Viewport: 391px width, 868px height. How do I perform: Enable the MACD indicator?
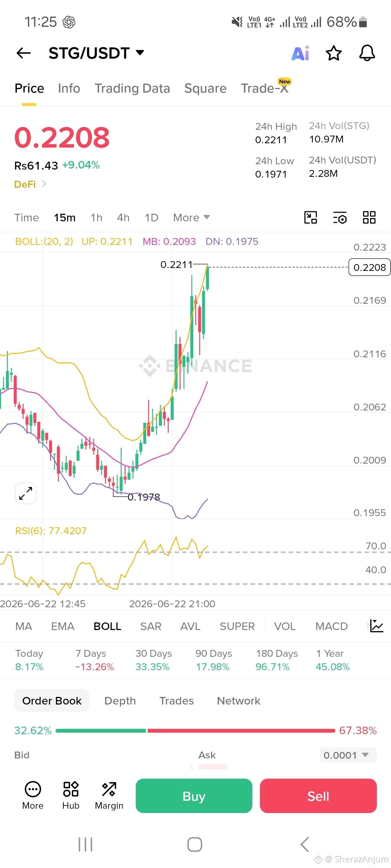coord(331,626)
